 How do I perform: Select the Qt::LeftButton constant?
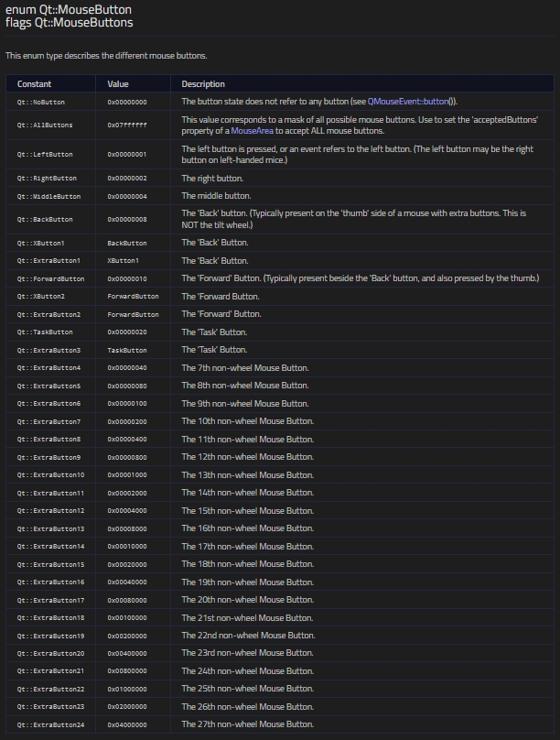pos(44,155)
